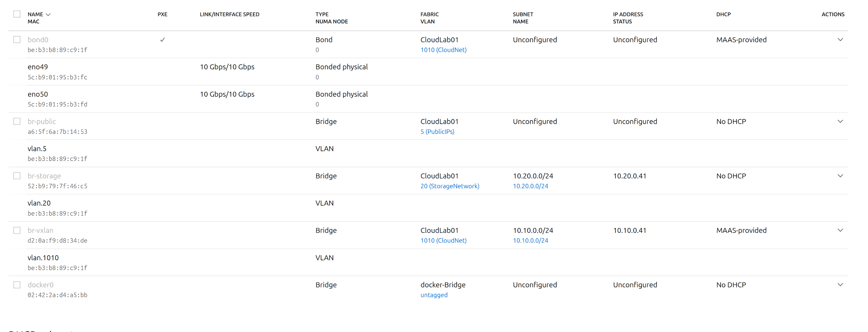
Task: Expand docker0 actions chevron
Action: click(840, 285)
